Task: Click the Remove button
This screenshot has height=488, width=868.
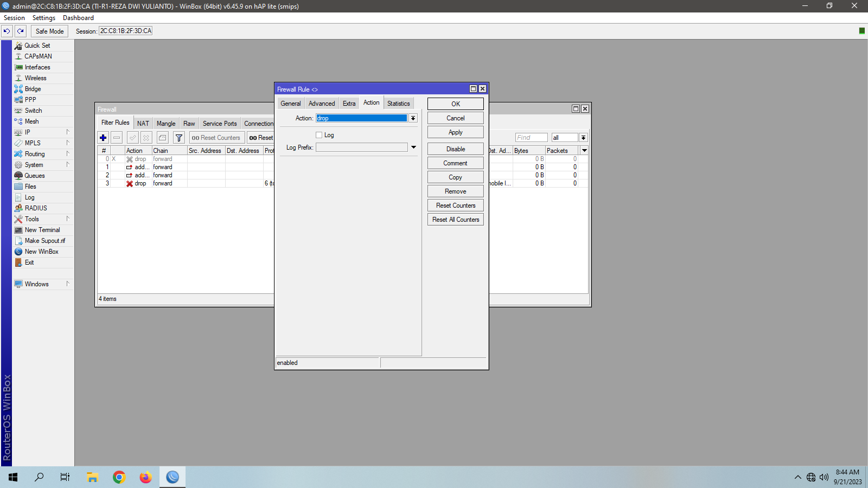Action: point(456,191)
